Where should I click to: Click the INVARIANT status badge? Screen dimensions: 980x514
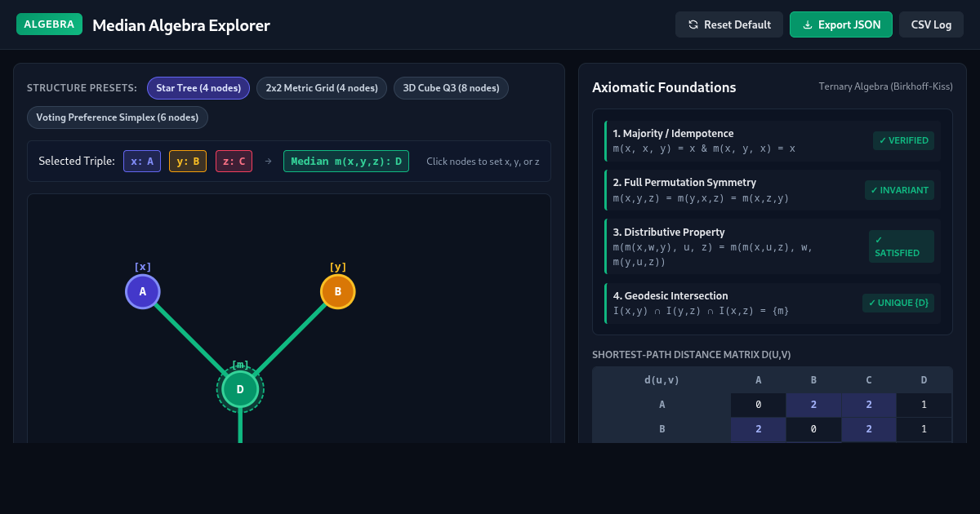[899, 190]
